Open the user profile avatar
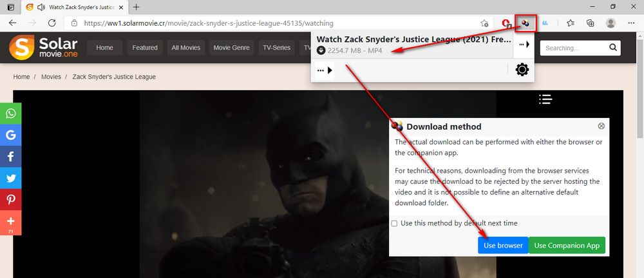 [x=611, y=23]
